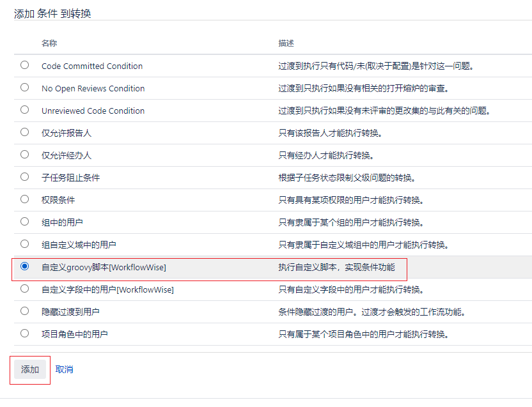Choose the No Open Reviews Condition option
The image size is (532, 407).
click(24, 88)
